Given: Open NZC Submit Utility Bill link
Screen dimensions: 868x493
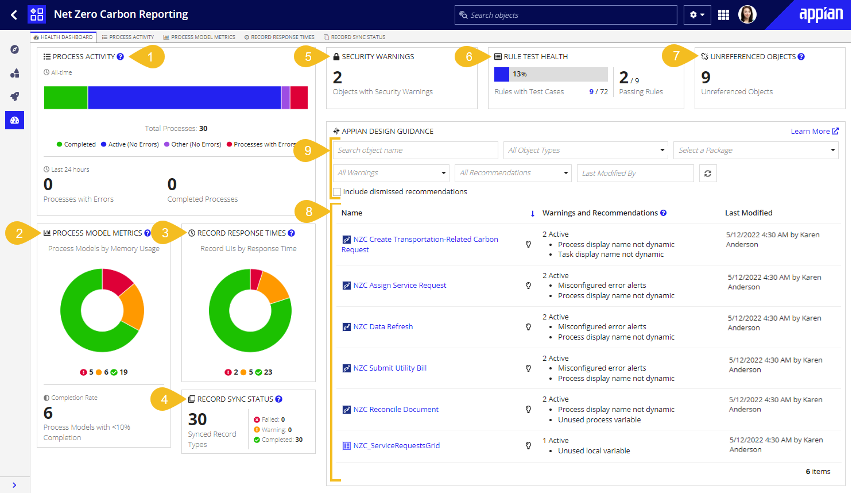Looking at the screenshot, I should (390, 368).
